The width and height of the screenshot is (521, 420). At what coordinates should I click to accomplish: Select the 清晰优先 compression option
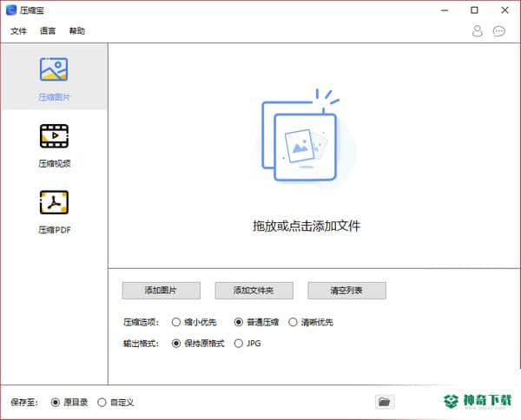[311, 322]
